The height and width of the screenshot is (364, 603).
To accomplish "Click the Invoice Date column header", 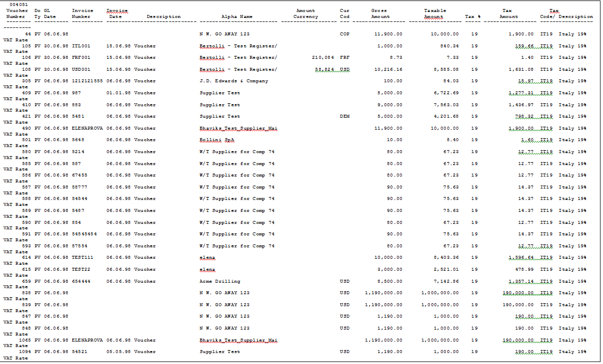I will (x=117, y=13).
